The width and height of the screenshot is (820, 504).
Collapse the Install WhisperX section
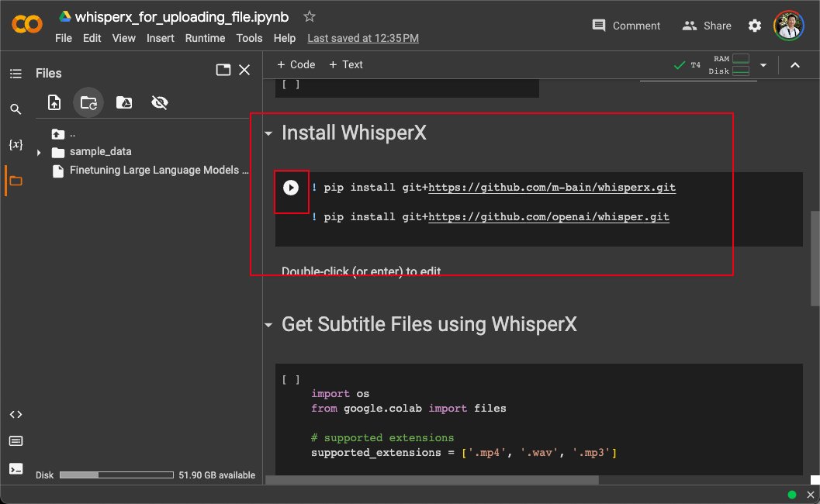coord(268,134)
